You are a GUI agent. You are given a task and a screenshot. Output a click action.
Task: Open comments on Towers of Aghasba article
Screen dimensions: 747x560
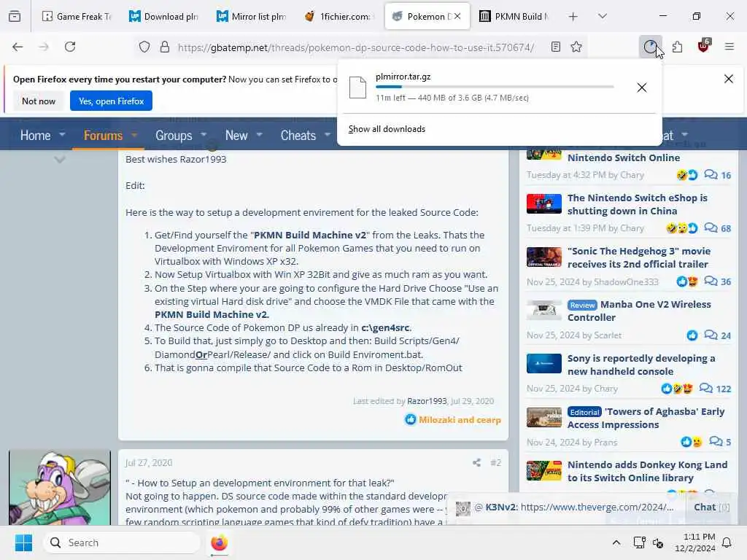click(x=720, y=442)
